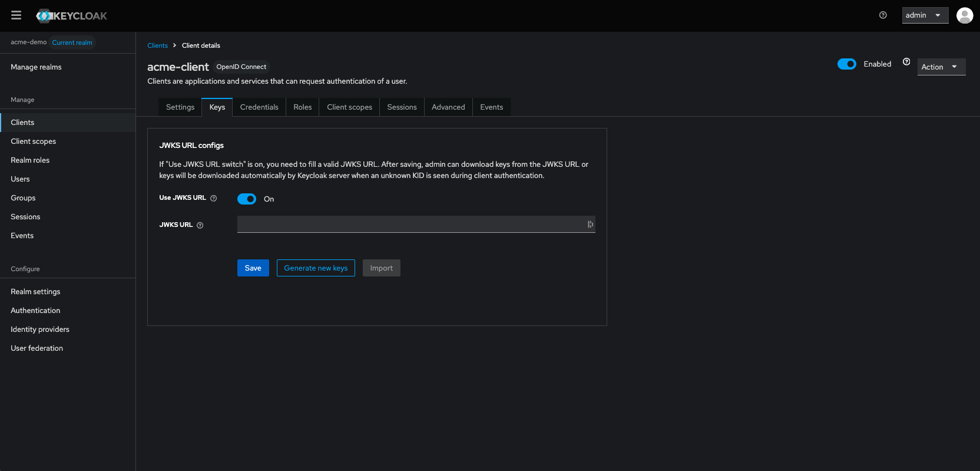Switch to the Settings tab
The image size is (980, 471).
click(180, 107)
